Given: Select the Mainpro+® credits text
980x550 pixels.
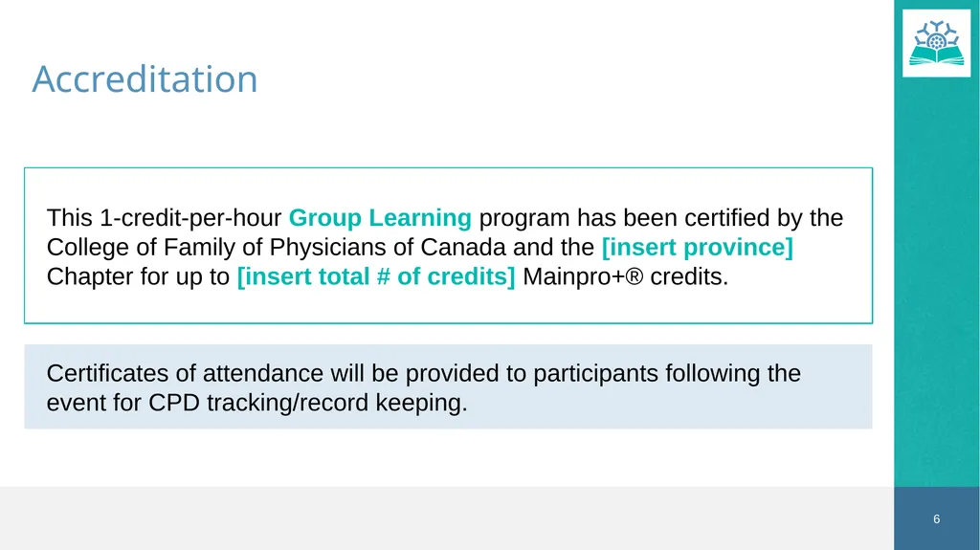Looking at the screenshot, I should (x=626, y=276).
